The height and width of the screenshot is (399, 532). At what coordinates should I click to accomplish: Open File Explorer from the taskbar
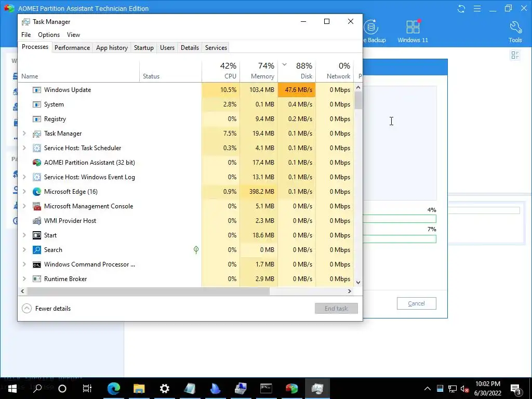pos(139,388)
